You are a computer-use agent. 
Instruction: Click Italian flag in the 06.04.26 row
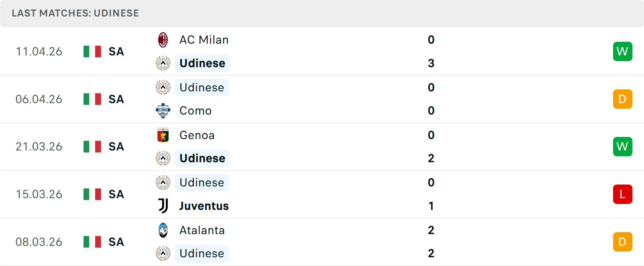[x=92, y=99]
